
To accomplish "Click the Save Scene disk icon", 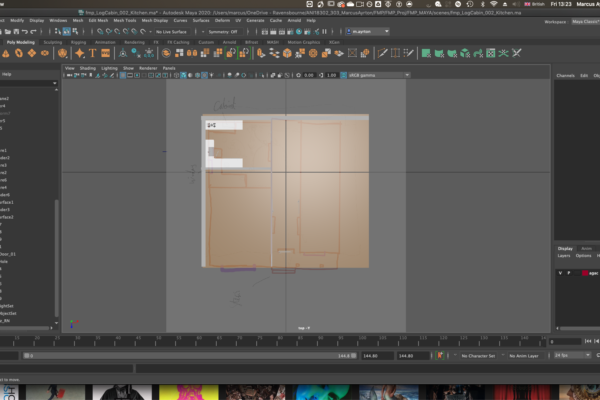I will pyautogui.click(x=16, y=31).
